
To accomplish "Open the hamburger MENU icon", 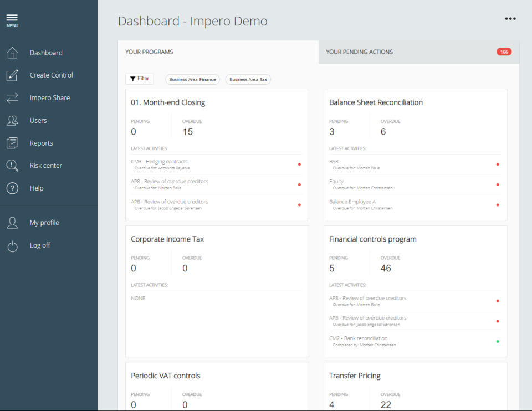I will (x=12, y=20).
